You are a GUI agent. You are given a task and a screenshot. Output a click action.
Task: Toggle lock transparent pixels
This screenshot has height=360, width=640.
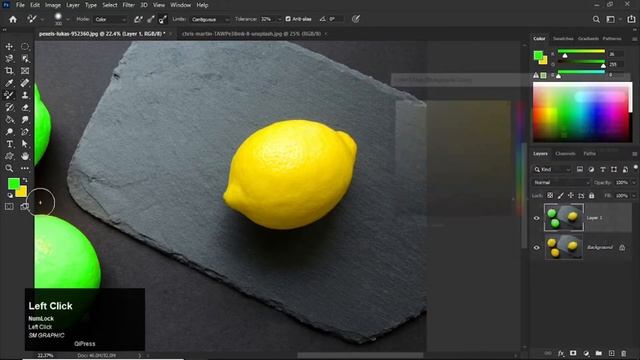click(x=550, y=196)
